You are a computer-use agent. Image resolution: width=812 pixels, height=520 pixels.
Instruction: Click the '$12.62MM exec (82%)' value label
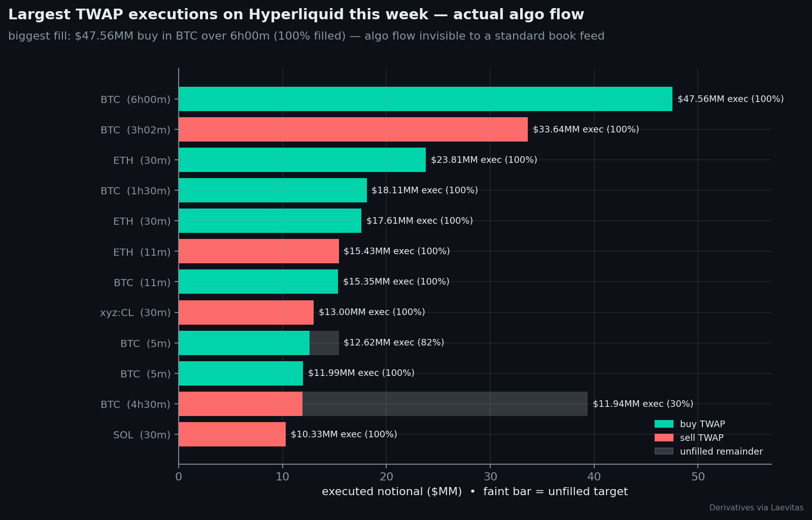pos(394,342)
